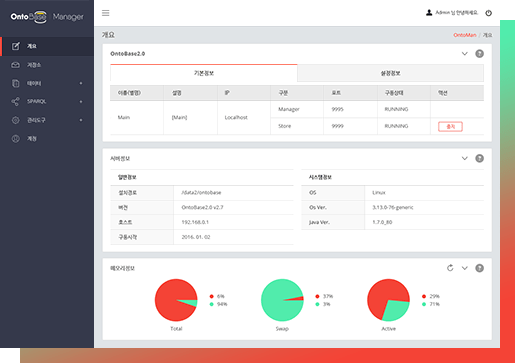The height and width of the screenshot is (363, 515).
Task: Click help icon in 메모리정보 panel
Action: (x=479, y=268)
